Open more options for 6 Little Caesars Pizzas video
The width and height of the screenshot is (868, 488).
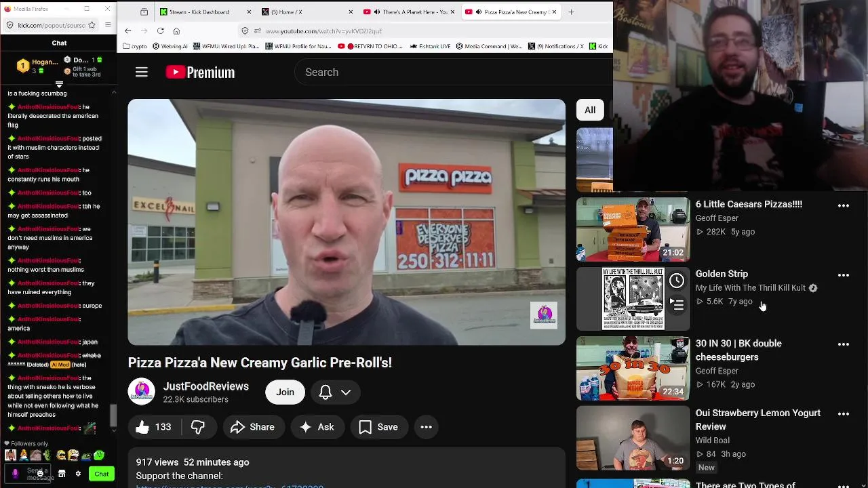click(844, 205)
